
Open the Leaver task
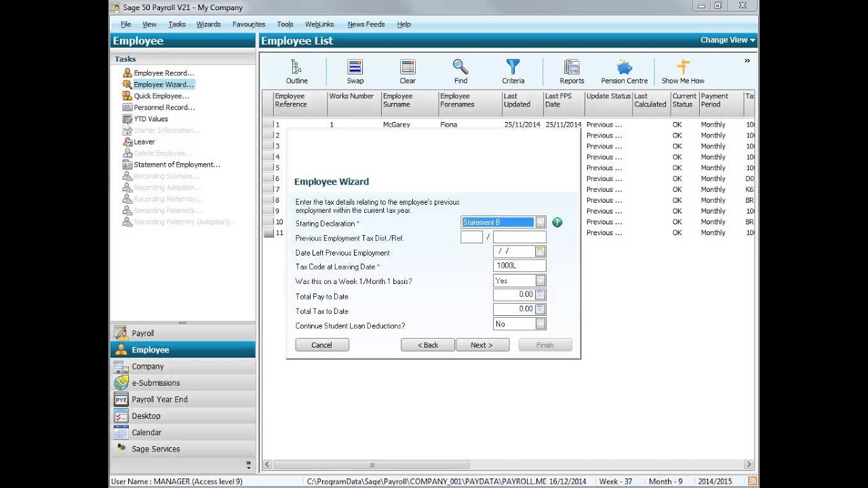pos(139,142)
